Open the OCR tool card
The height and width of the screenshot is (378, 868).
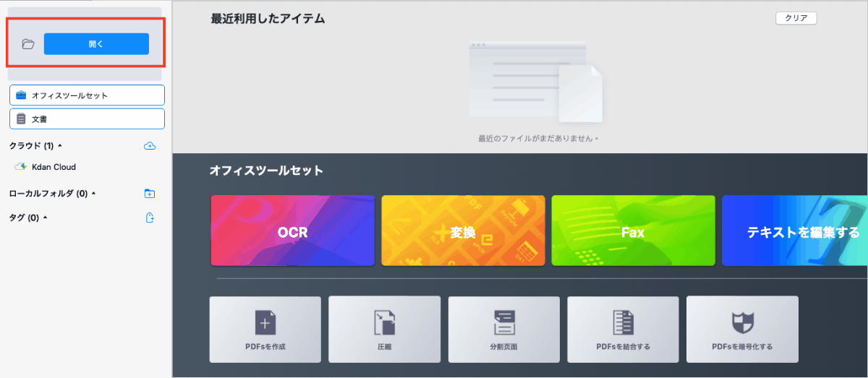(x=292, y=231)
